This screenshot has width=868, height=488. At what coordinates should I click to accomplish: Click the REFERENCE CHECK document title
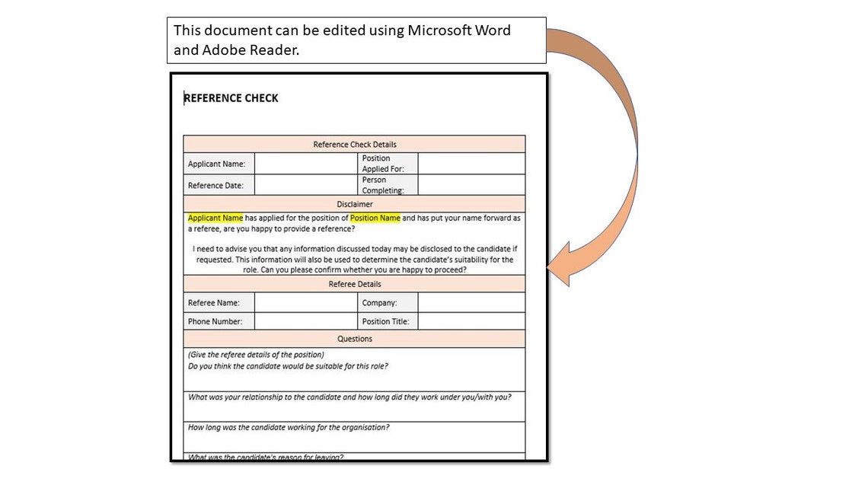231,97
